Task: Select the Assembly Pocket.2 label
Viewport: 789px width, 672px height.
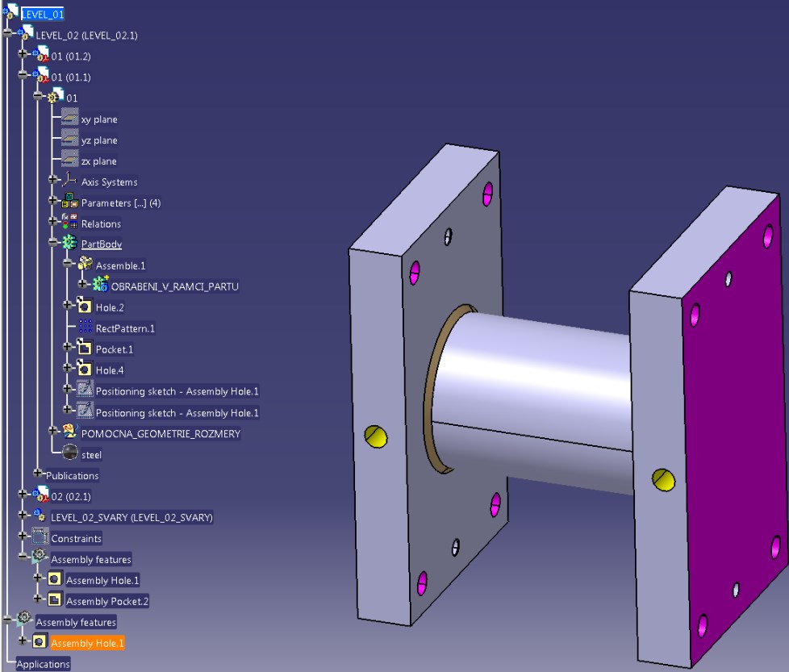Action: [x=107, y=601]
